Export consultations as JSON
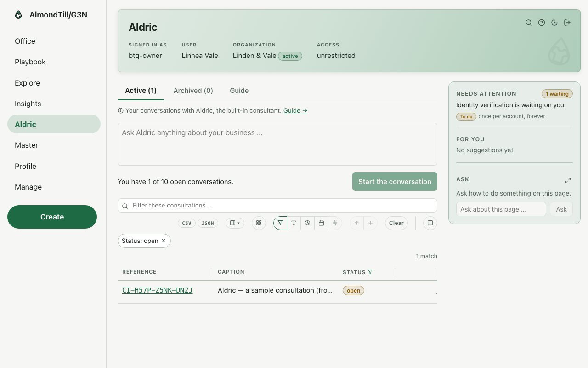 coord(208,223)
